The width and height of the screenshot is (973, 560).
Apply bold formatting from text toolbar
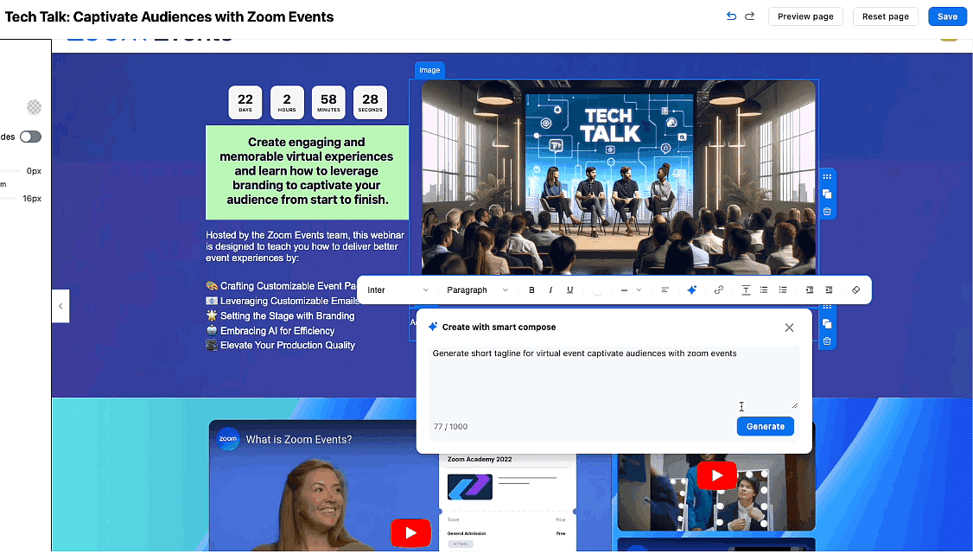tap(531, 290)
